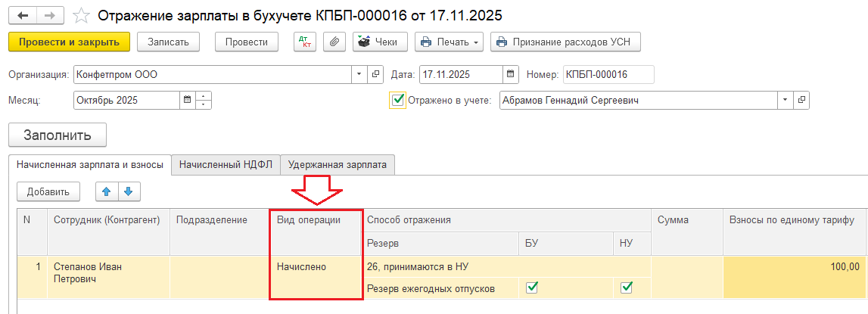This screenshot has height=314, width=868.
Task: Move row up with blue arrow
Action: pyautogui.click(x=107, y=191)
